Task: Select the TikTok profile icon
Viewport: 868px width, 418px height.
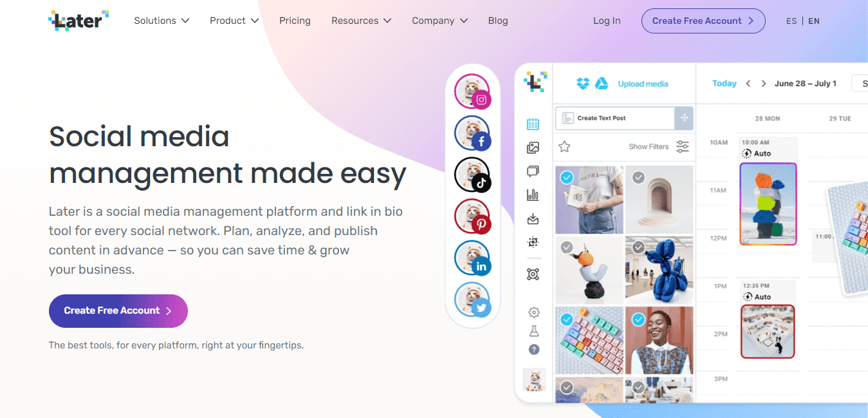Action: tap(473, 175)
